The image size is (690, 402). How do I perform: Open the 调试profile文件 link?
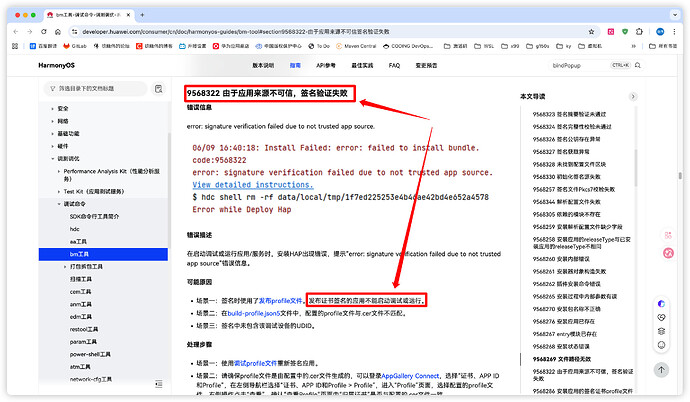pyautogui.click(x=255, y=363)
